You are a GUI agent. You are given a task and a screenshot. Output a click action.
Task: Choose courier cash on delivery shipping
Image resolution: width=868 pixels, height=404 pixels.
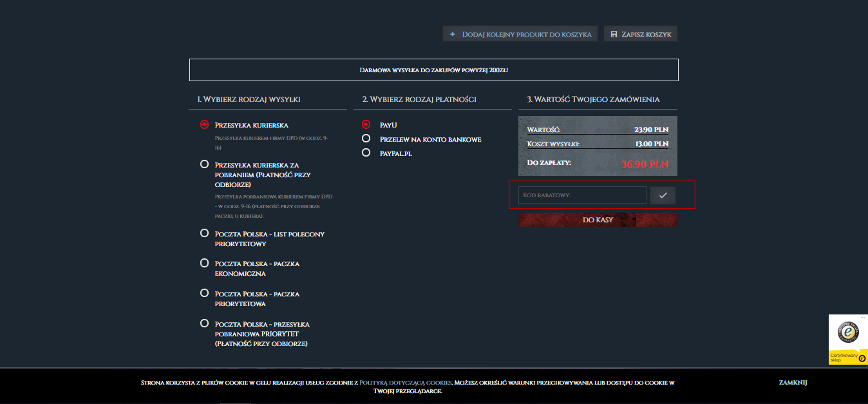coord(205,164)
